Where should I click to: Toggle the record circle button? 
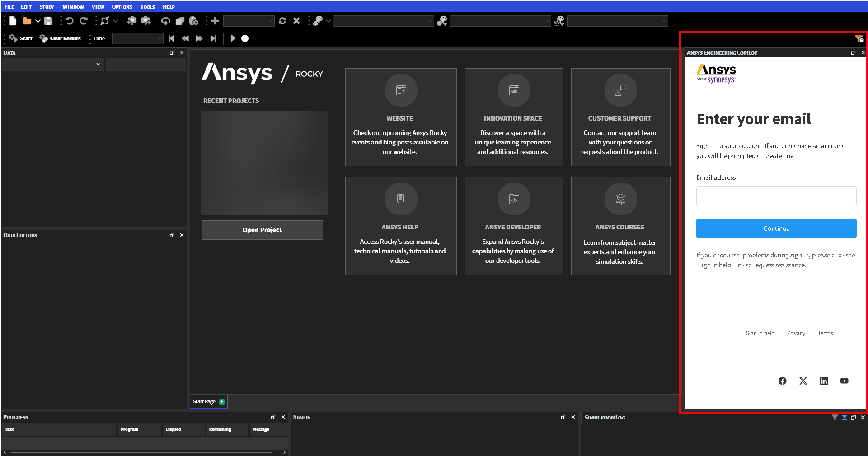coord(245,38)
